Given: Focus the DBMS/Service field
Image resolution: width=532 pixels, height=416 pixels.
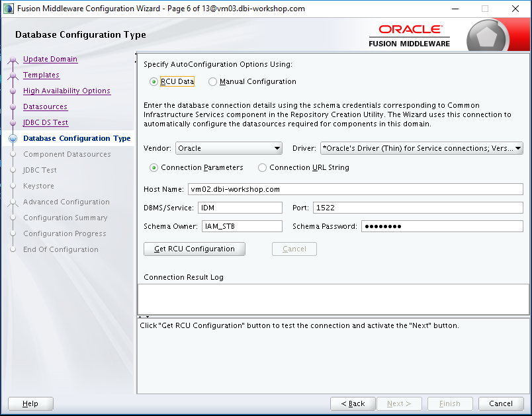Looking at the screenshot, I should click(x=240, y=208).
